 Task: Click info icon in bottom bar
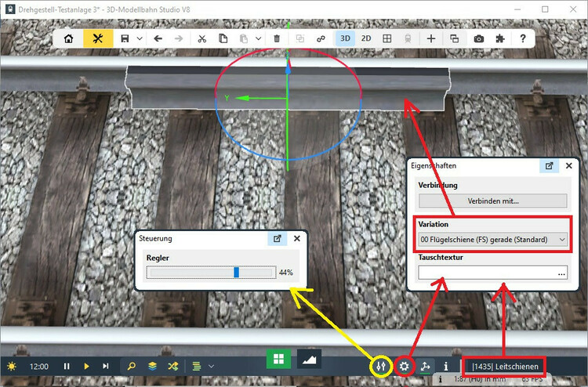point(445,366)
